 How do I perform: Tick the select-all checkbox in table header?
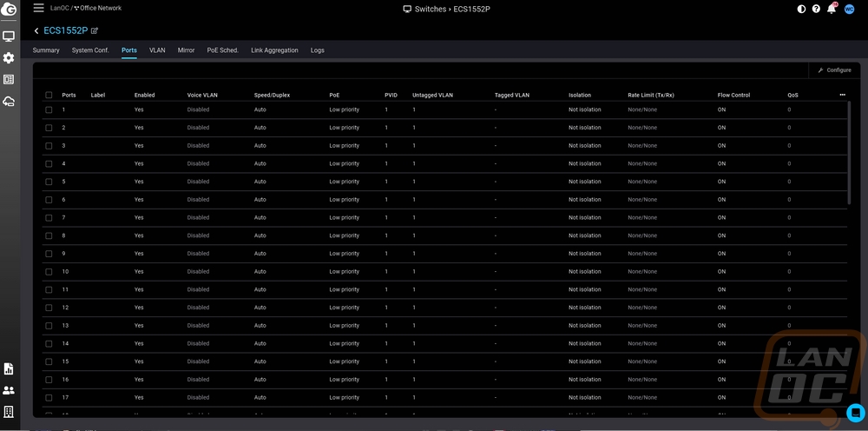click(x=49, y=95)
